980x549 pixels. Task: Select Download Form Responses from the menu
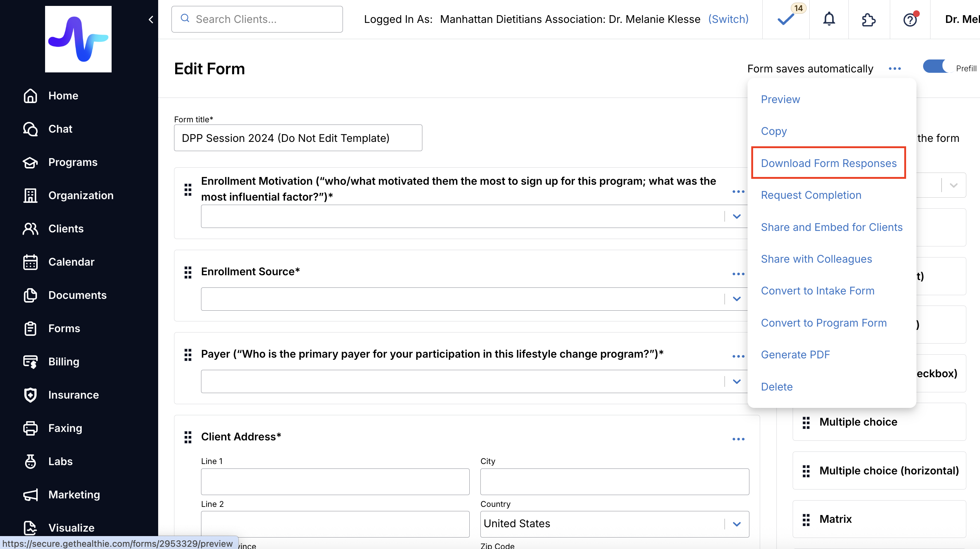tap(828, 163)
